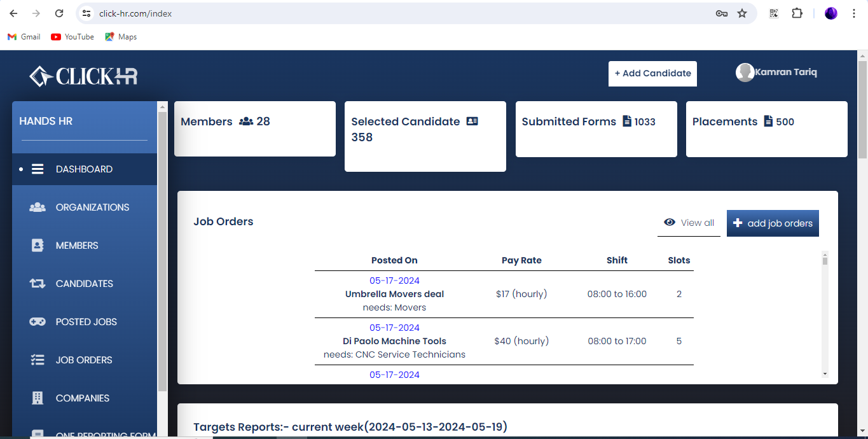Click the Kamran Tariq profile avatar
The height and width of the screenshot is (439, 868).
pyautogui.click(x=745, y=73)
